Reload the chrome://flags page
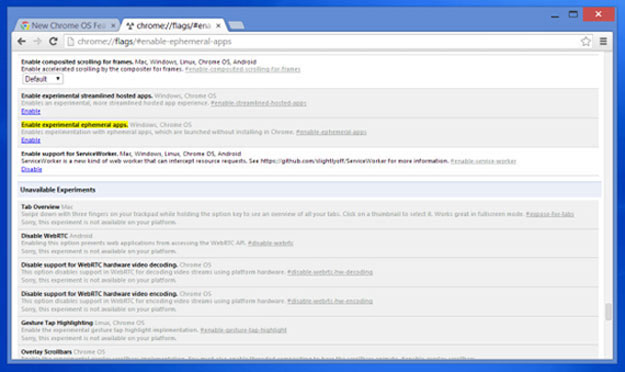Image resolution: width=625 pixels, height=372 pixels. pyautogui.click(x=53, y=41)
